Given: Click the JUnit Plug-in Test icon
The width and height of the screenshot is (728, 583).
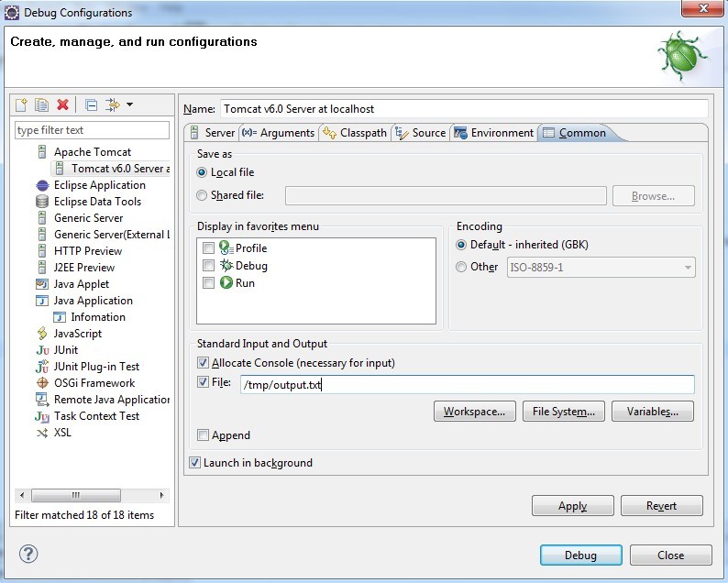Looking at the screenshot, I should pyautogui.click(x=42, y=367).
